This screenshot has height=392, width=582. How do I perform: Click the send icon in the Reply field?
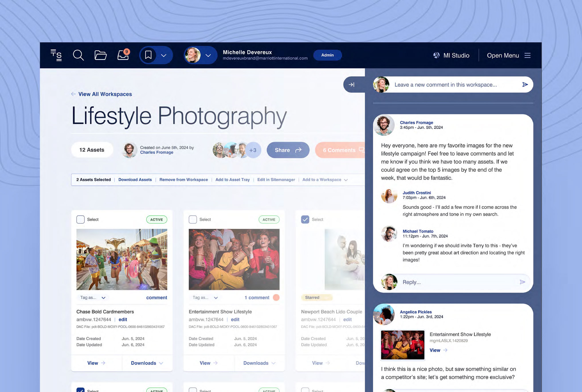pos(522,282)
